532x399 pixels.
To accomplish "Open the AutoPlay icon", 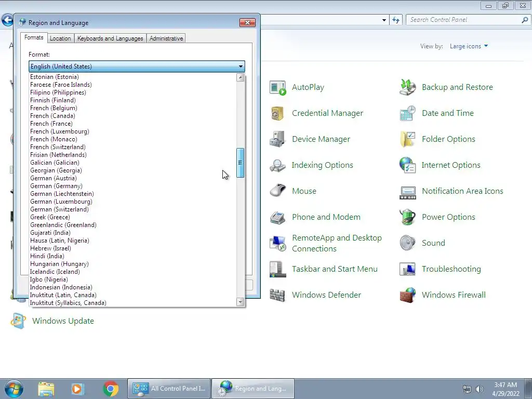I will pos(277,87).
